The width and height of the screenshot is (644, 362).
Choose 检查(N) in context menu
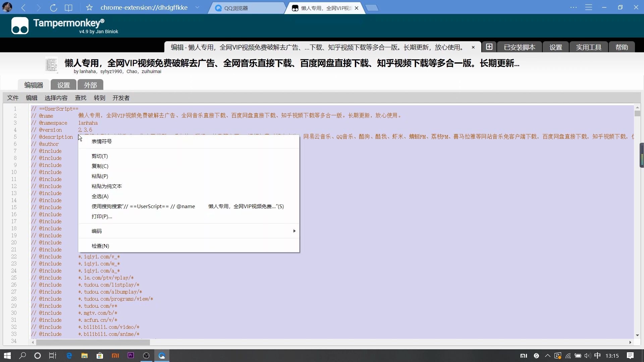(189, 246)
